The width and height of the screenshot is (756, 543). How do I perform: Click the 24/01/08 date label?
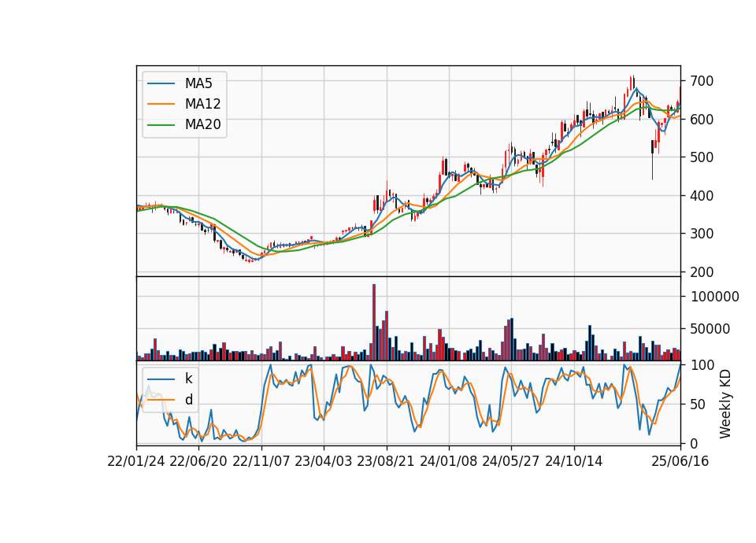(448, 462)
